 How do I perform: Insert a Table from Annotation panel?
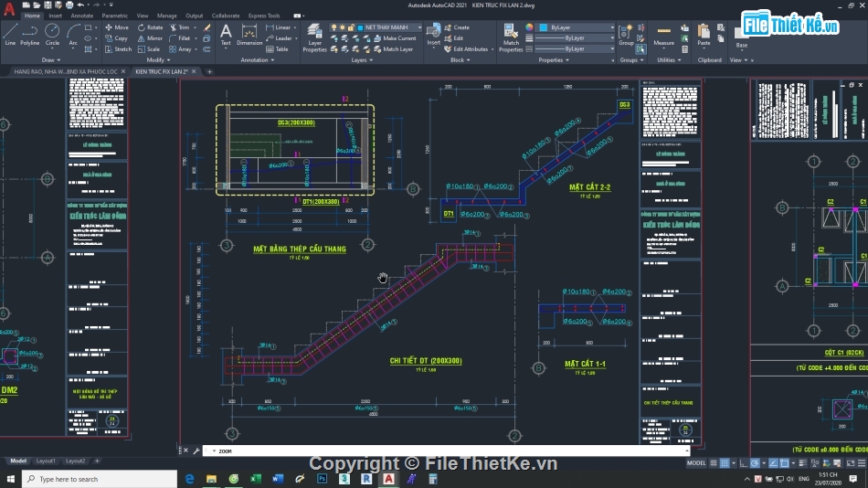click(278, 49)
